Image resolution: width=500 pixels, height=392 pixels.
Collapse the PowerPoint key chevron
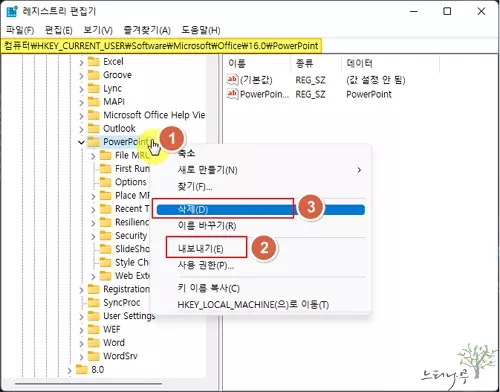click(81, 142)
